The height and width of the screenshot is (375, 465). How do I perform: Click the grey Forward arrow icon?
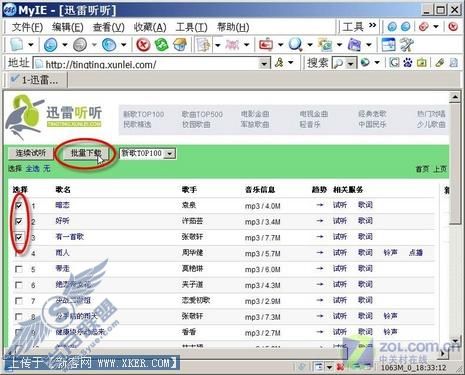[80, 44]
